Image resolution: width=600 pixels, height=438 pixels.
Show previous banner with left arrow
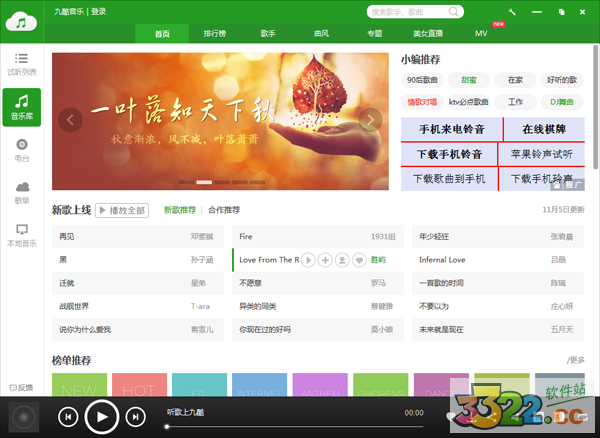click(x=70, y=120)
